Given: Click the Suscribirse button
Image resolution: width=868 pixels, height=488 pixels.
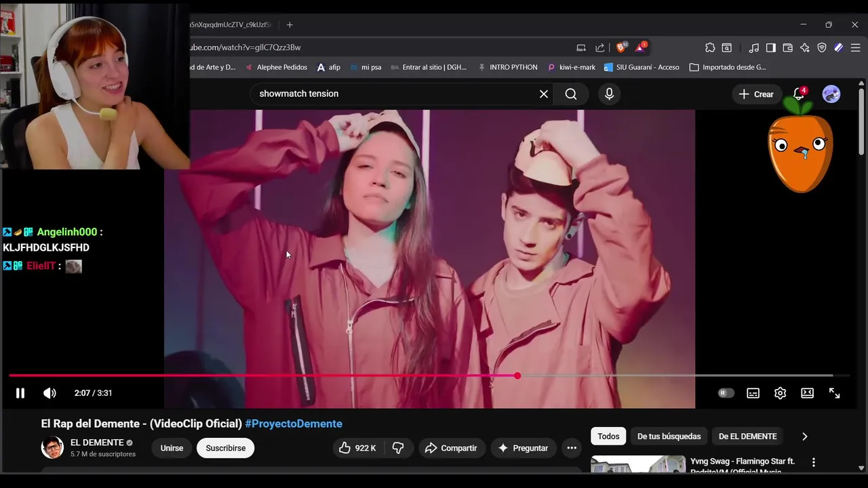Looking at the screenshot, I should coord(225,448).
